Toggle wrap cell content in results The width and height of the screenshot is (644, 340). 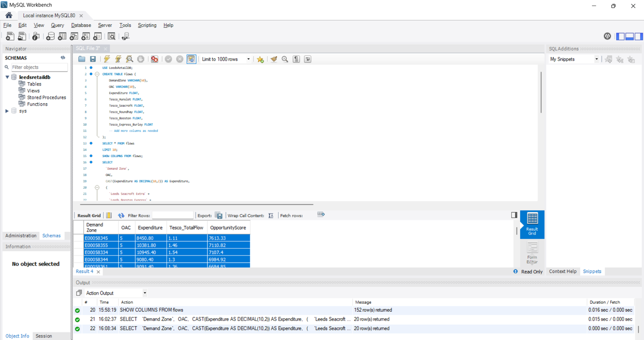point(271,216)
